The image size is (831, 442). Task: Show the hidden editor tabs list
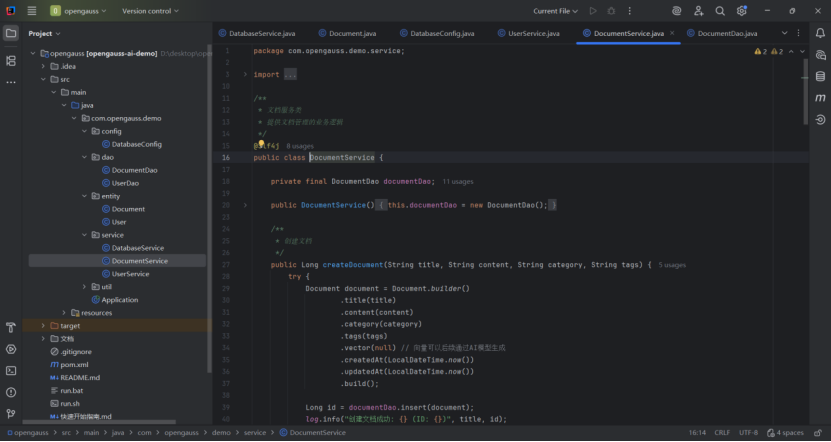(784, 33)
